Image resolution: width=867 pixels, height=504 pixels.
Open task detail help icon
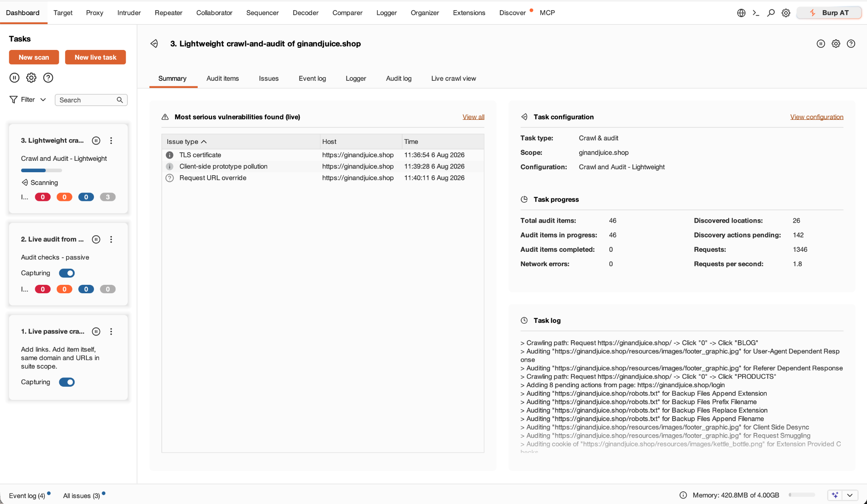coord(851,44)
